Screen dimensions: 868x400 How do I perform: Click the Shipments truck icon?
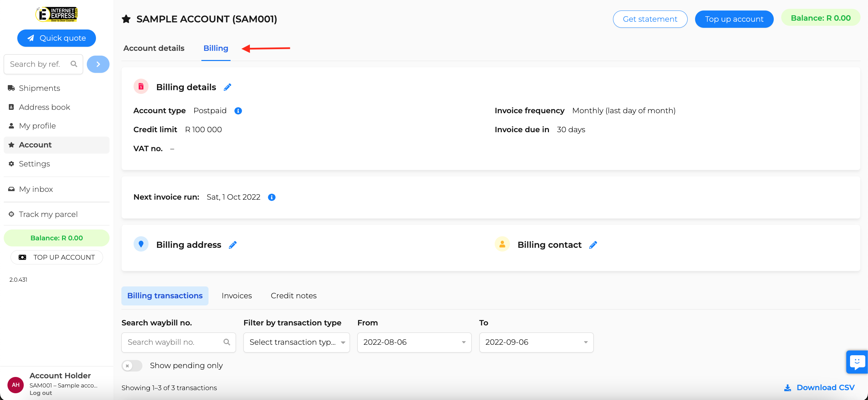coord(11,88)
